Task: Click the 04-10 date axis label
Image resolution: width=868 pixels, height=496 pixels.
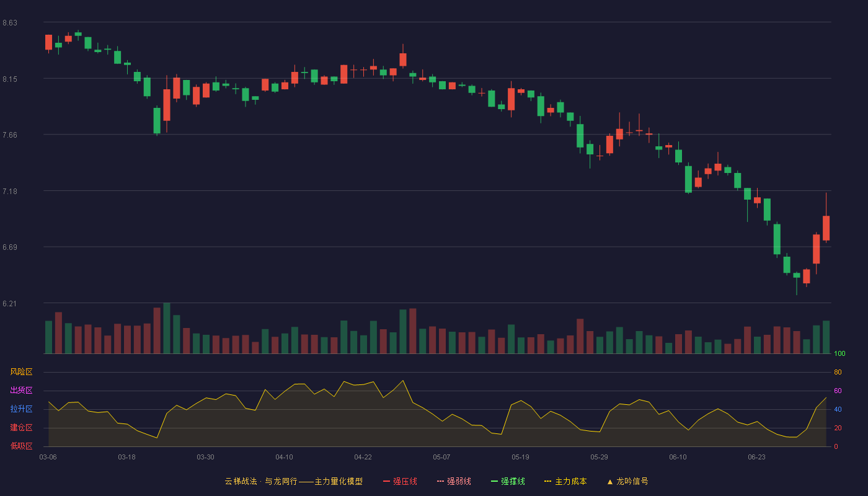Action: tap(285, 457)
